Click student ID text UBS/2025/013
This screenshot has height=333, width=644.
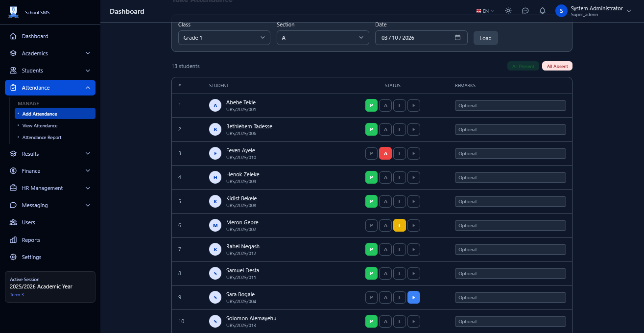pyautogui.click(x=241, y=326)
